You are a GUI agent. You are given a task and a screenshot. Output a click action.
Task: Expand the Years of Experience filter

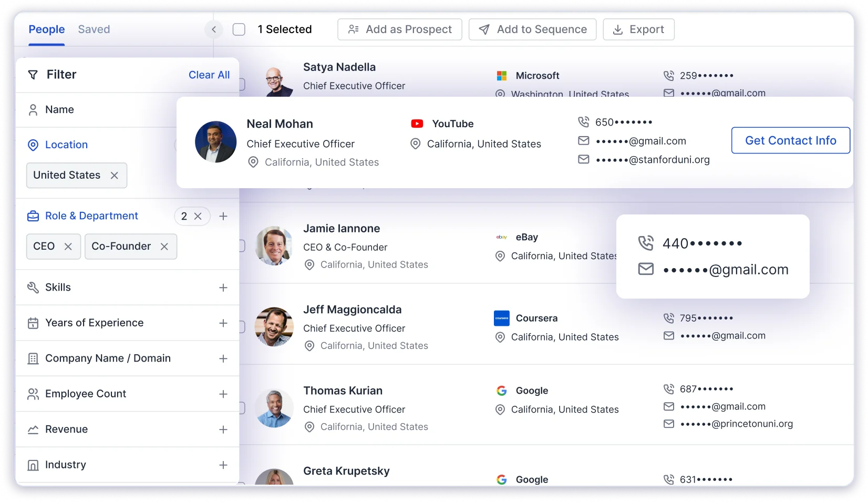(223, 323)
